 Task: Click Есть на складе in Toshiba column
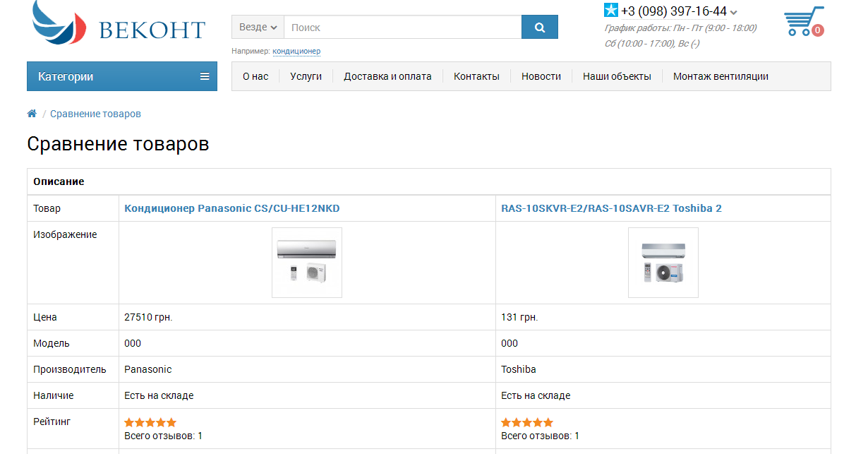coord(536,395)
